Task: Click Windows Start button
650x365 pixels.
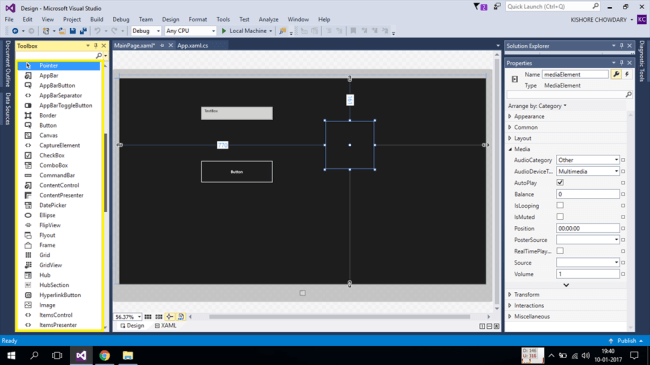Action: coord(11,355)
